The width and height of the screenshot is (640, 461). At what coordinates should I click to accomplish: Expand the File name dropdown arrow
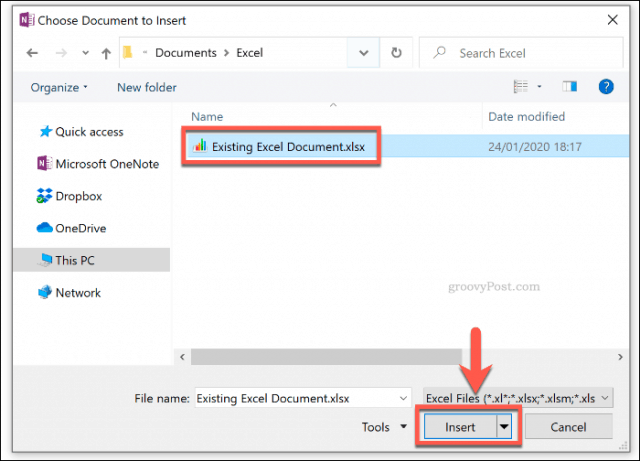pos(403,398)
